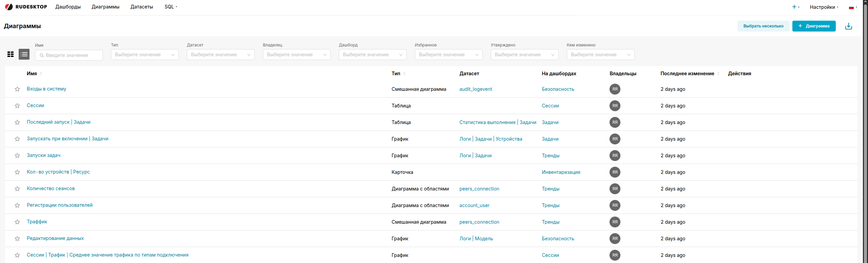This screenshot has height=263, width=868.
Task: Open the SQL menu
Action: tap(171, 7)
